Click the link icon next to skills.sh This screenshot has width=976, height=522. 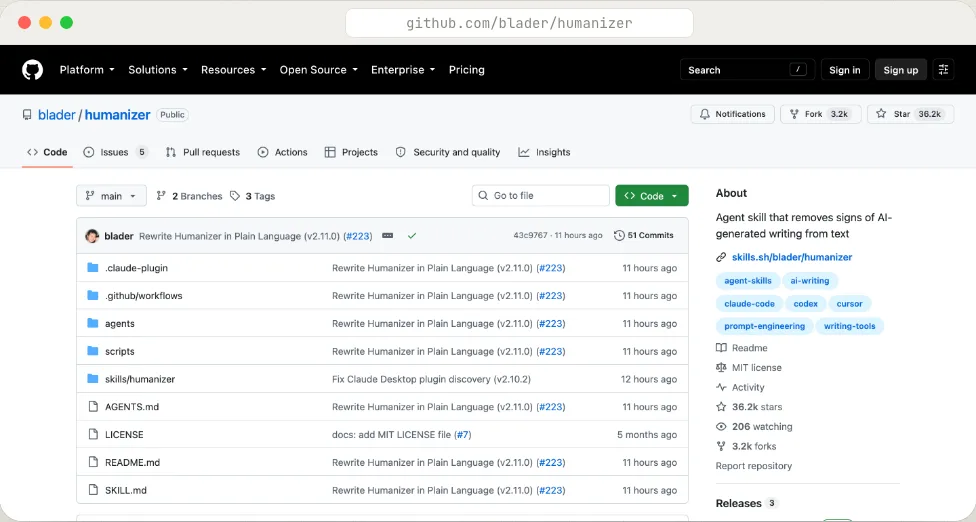(721, 257)
